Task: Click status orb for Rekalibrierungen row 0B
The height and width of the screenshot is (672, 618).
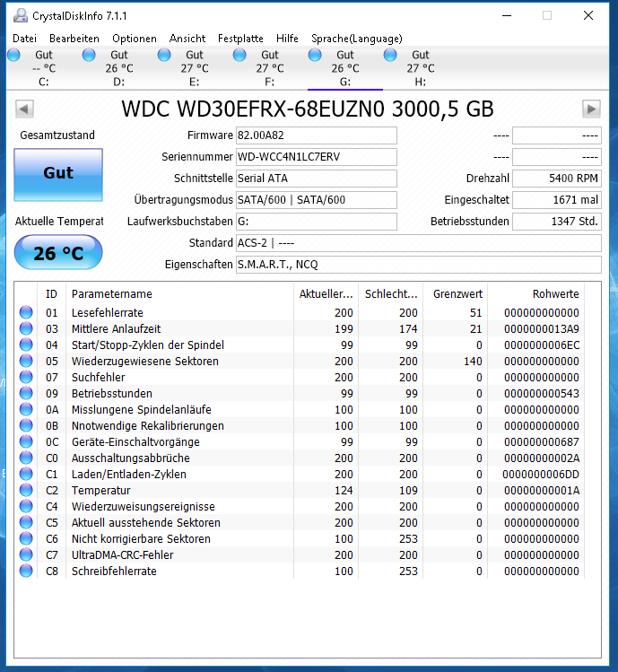Action: pyautogui.click(x=26, y=425)
